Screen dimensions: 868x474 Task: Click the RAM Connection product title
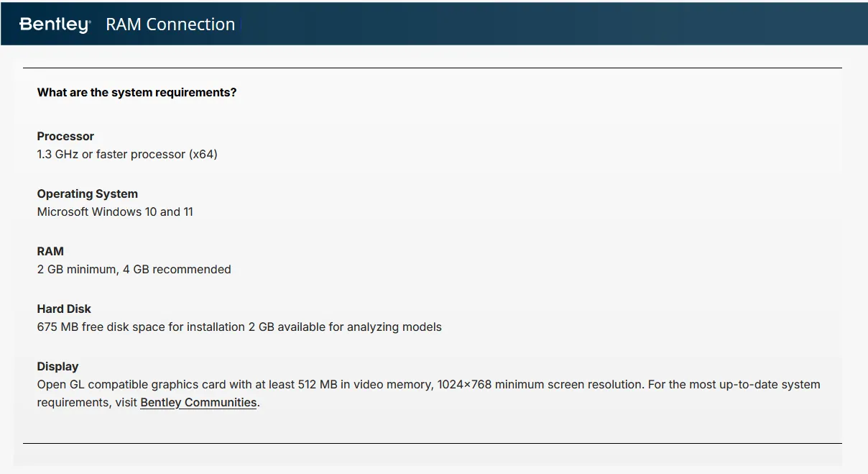click(x=170, y=24)
